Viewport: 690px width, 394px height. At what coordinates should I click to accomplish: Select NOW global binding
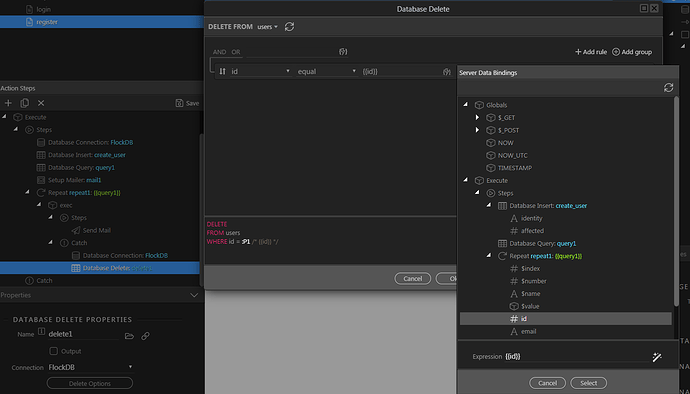505,143
